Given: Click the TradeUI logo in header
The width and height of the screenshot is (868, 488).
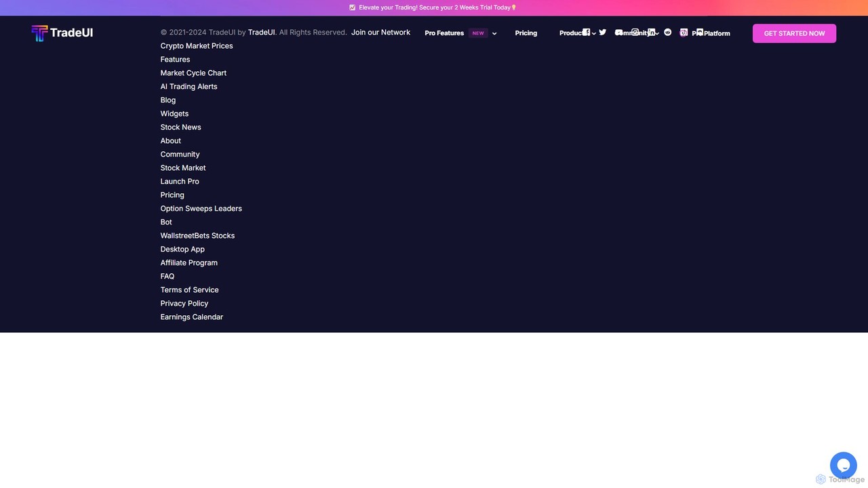Looking at the screenshot, I should 62,33.
